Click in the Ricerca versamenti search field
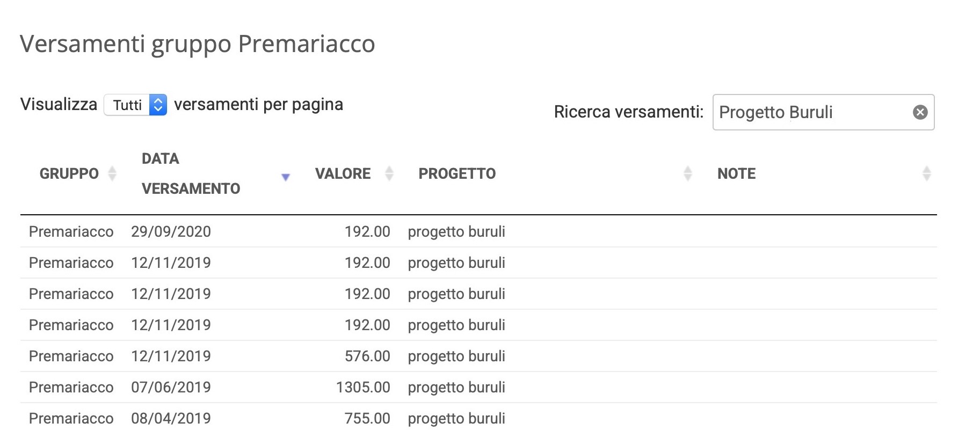980x430 pixels. coord(823,112)
